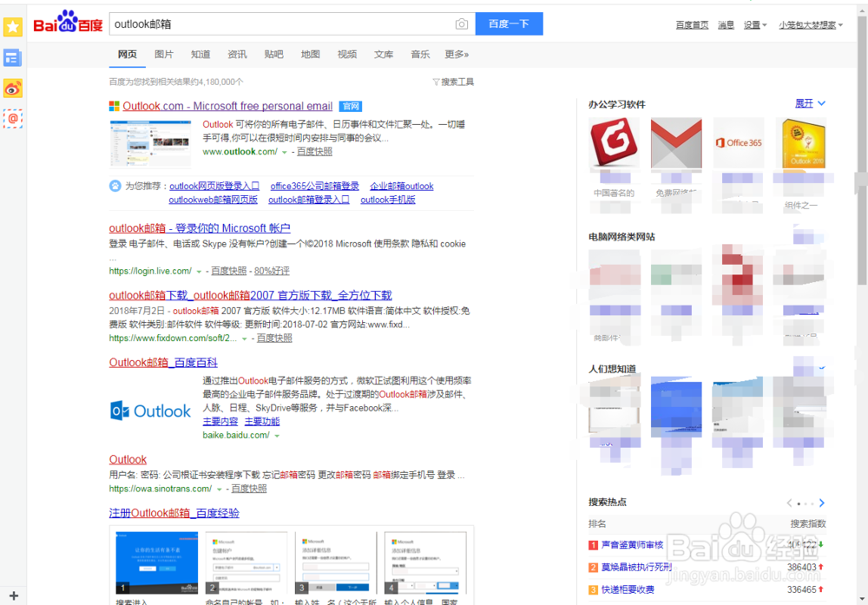Image resolution: width=868 pixels, height=605 pixels.
Task: Click the recommendation paw icon next to 为您推荐
Action: tap(115, 186)
